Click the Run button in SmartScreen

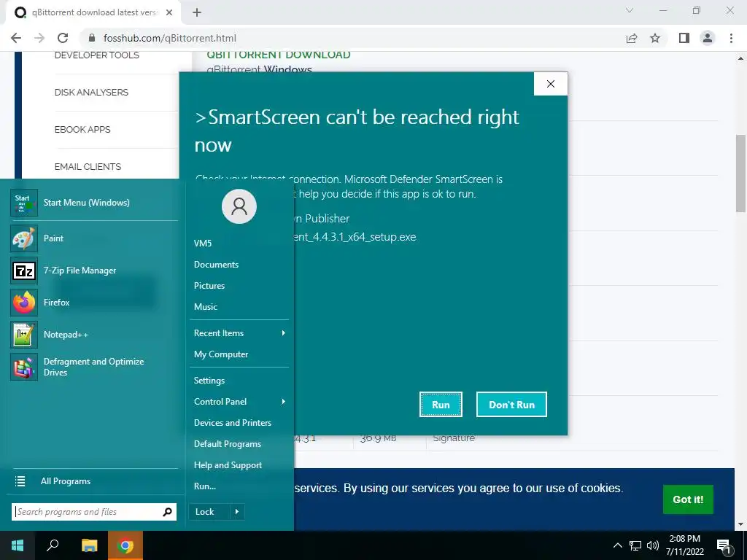point(441,404)
